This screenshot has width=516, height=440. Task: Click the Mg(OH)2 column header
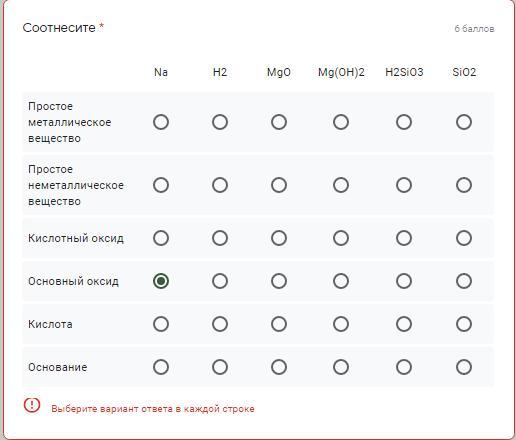click(341, 72)
